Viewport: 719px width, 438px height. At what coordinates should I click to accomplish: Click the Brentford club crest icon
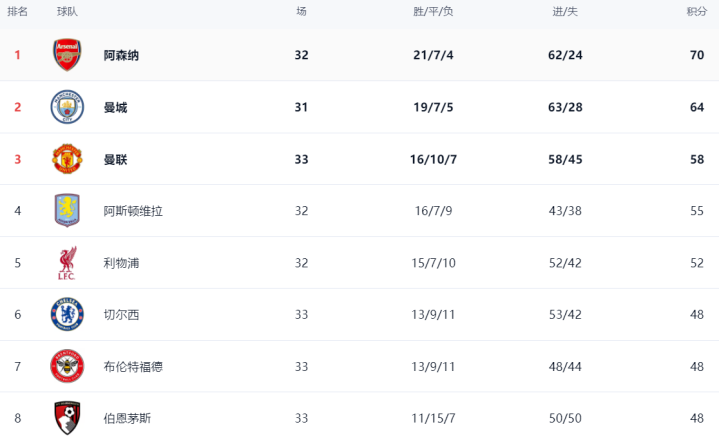pyautogui.click(x=67, y=367)
